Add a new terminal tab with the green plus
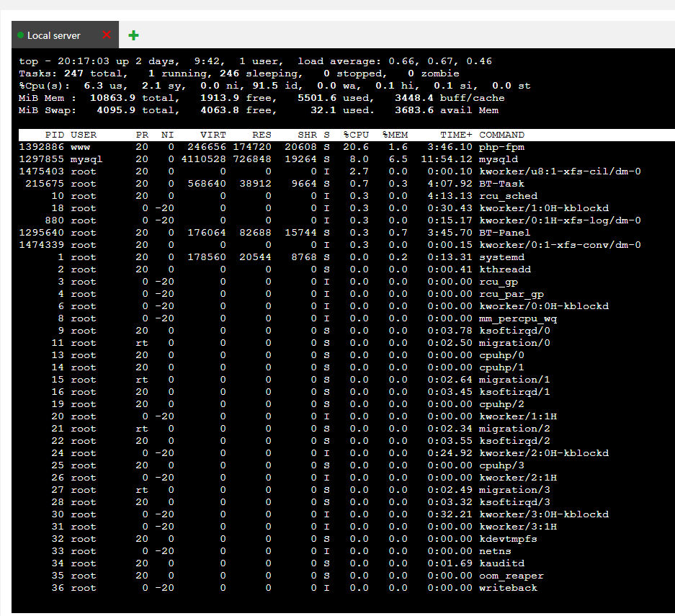 tap(133, 35)
